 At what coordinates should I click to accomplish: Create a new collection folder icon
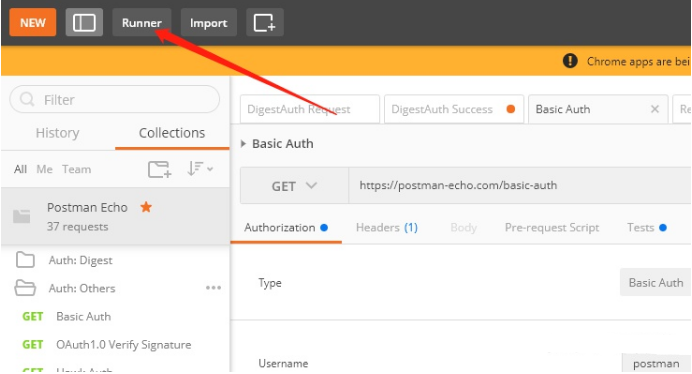pos(159,169)
